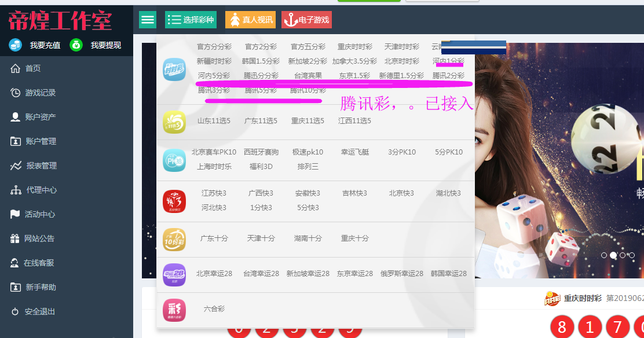Screen dimensions: 644x338
Task: Open the 真人视讯 live casino button
Action: pos(250,20)
